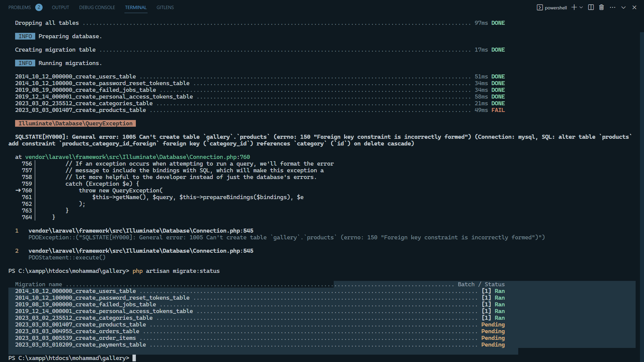644x362 pixels.
Task: Click the 'INFO' badge before Preparing database
Action: coord(25,36)
